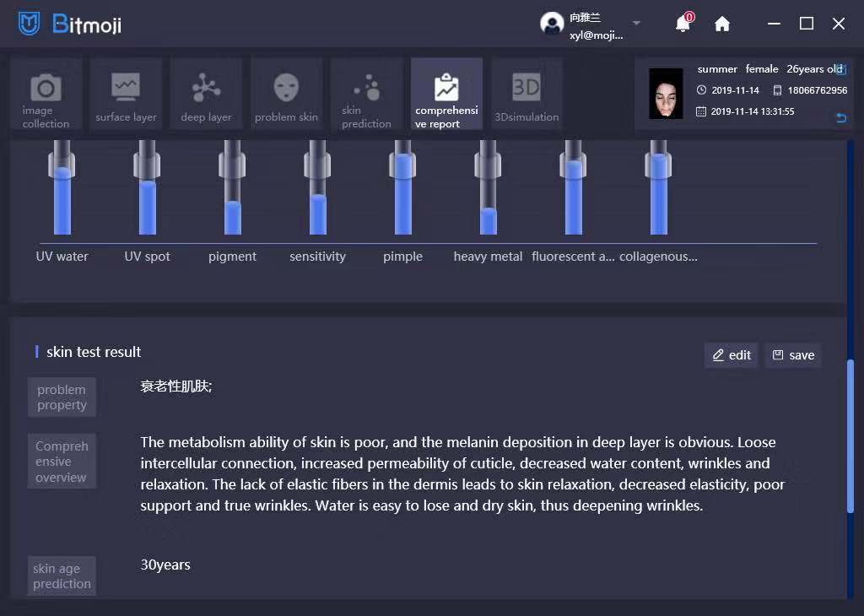
Task: Click the edit button
Action: point(732,355)
